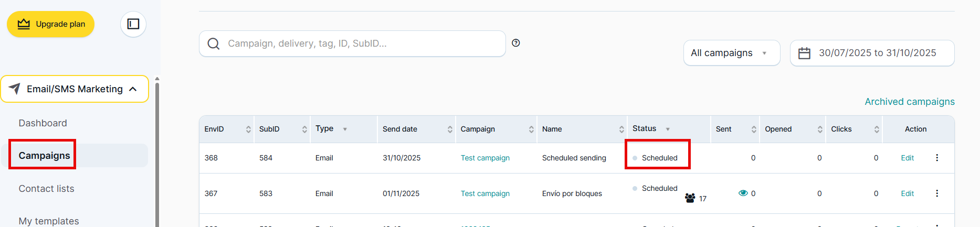Click the eye icon in row 367
Image resolution: width=980 pixels, height=227 pixels.
tap(743, 193)
